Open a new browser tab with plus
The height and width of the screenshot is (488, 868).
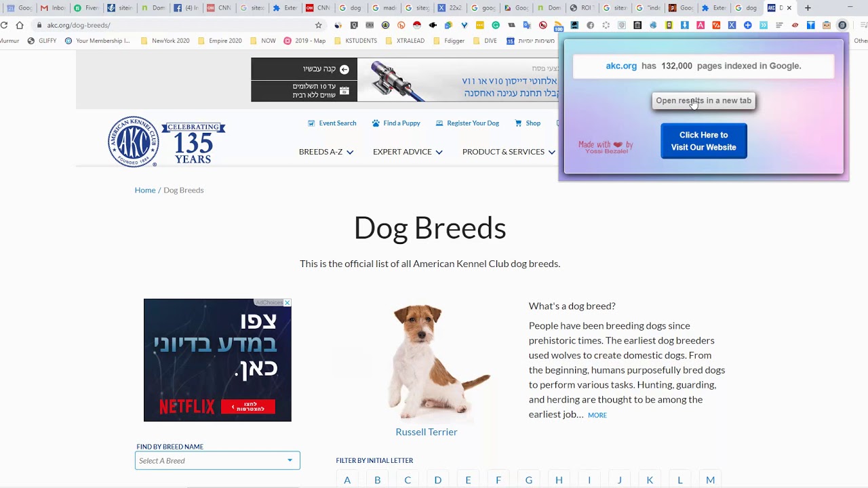pyautogui.click(x=808, y=8)
